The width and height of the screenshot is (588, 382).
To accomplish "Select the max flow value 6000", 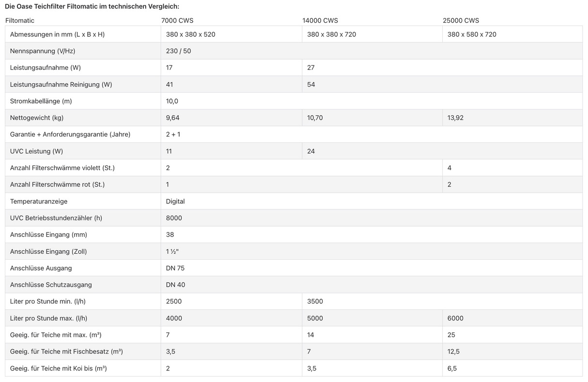I will 455,318.
